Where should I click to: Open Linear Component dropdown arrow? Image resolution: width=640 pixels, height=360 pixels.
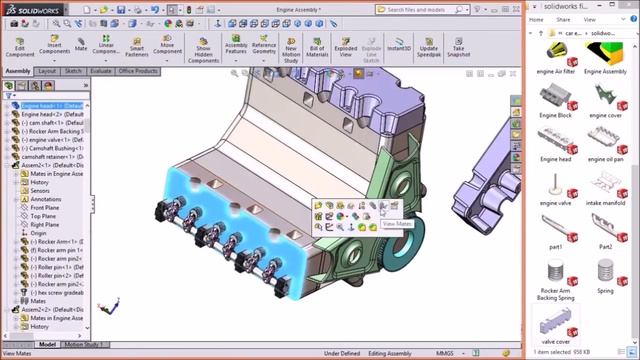(106, 60)
